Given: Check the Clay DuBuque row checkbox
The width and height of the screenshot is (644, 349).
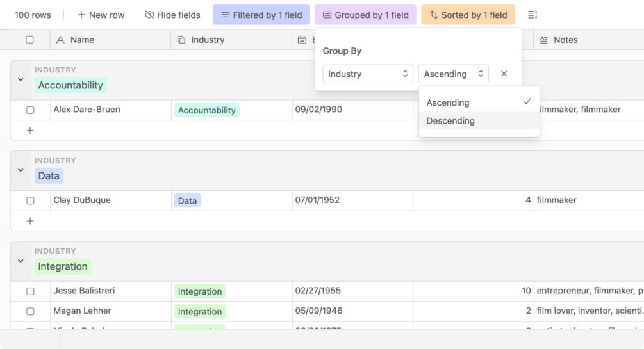Looking at the screenshot, I should pos(30,200).
